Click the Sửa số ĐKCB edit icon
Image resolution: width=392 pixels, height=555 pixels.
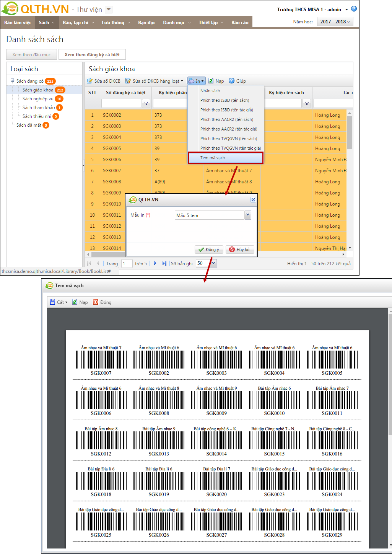90,81
